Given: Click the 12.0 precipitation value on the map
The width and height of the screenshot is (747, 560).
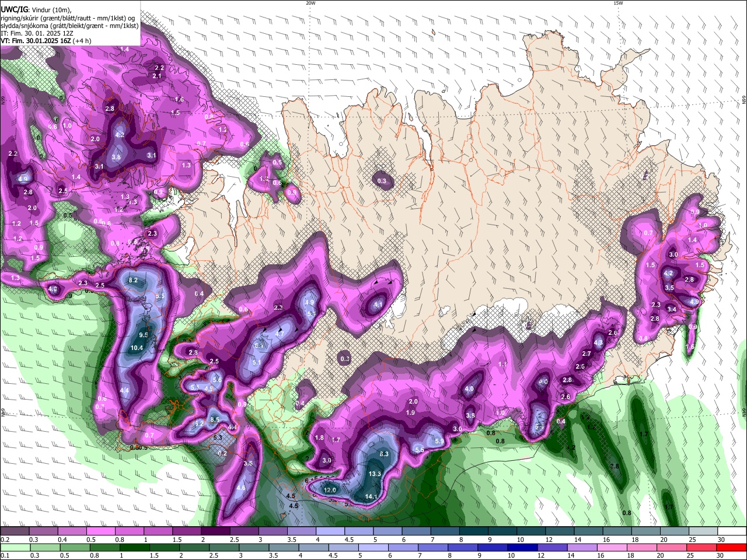Looking at the screenshot, I should coord(330,490).
